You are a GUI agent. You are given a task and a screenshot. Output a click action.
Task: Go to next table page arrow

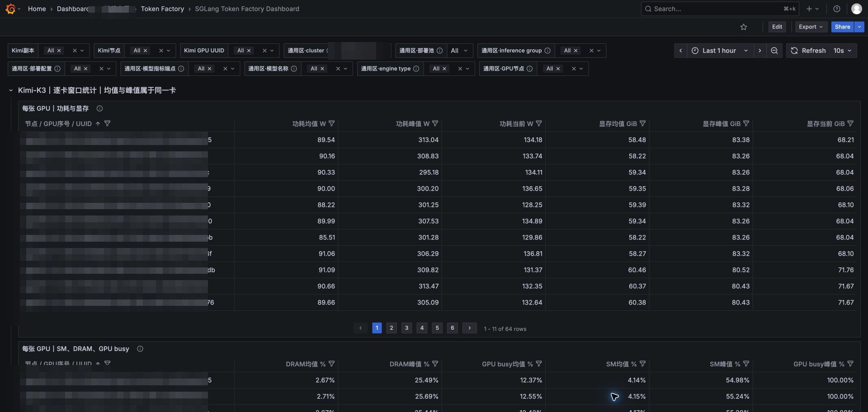pos(469,328)
